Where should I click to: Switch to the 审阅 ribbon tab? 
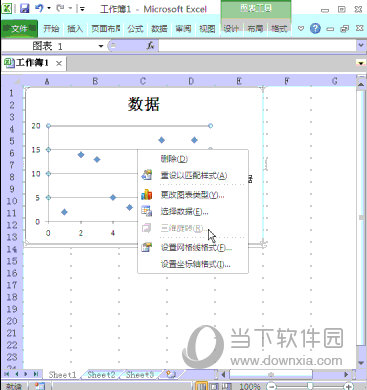[183, 29]
